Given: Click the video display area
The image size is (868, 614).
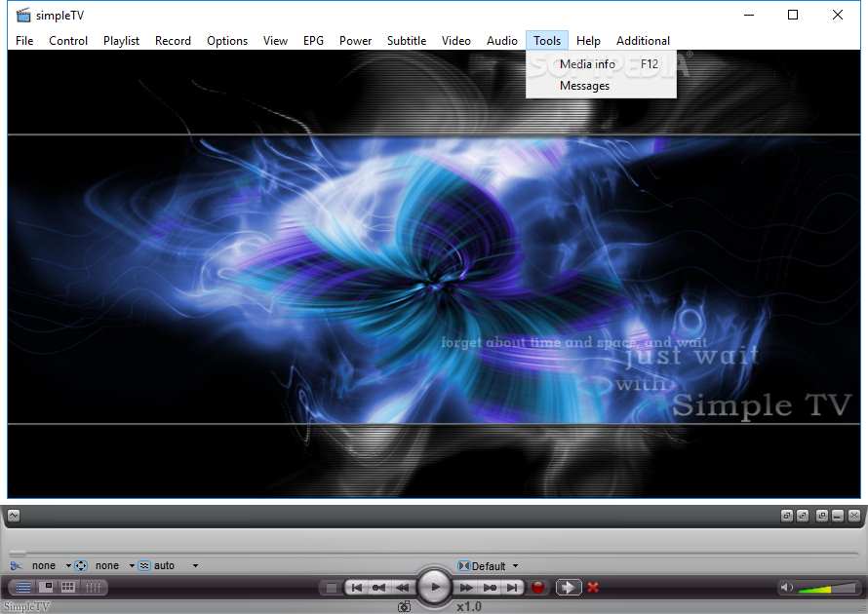Looking at the screenshot, I should [x=434, y=274].
